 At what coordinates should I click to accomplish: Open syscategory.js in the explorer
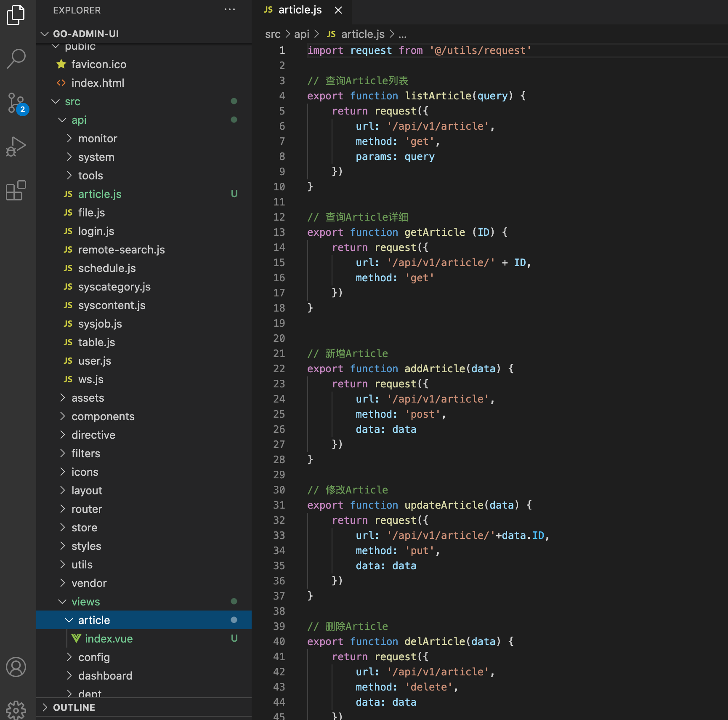pos(144,287)
